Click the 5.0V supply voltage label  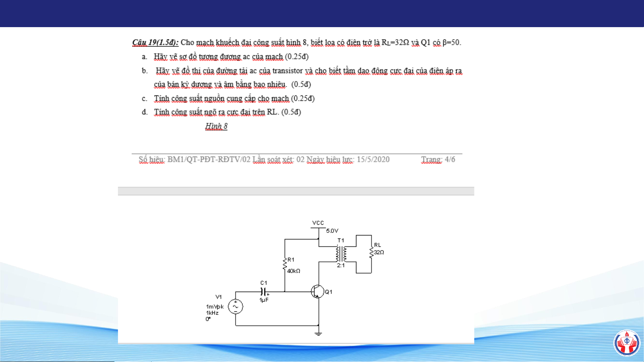tap(332, 231)
